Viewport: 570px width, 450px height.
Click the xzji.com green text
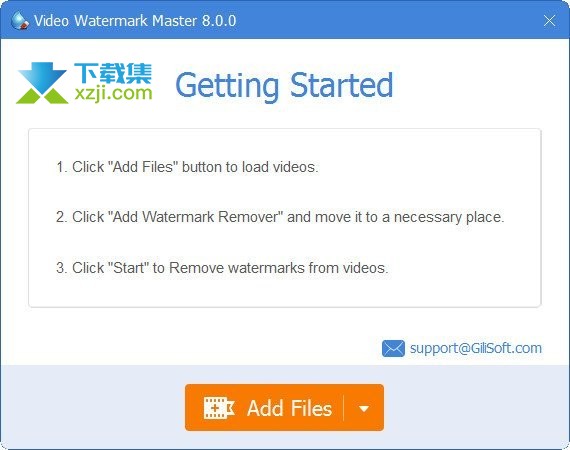click(113, 94)
